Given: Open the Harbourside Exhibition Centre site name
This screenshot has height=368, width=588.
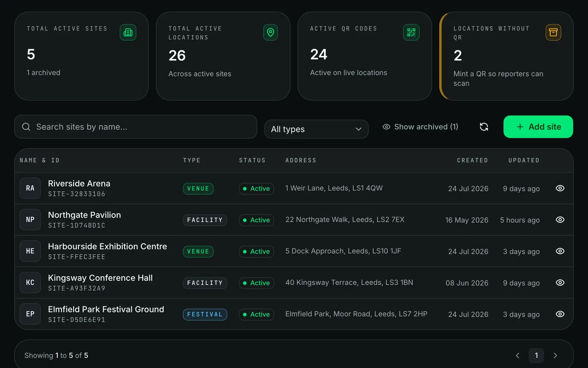Looking at the screenshot, I should coord(108,246).
